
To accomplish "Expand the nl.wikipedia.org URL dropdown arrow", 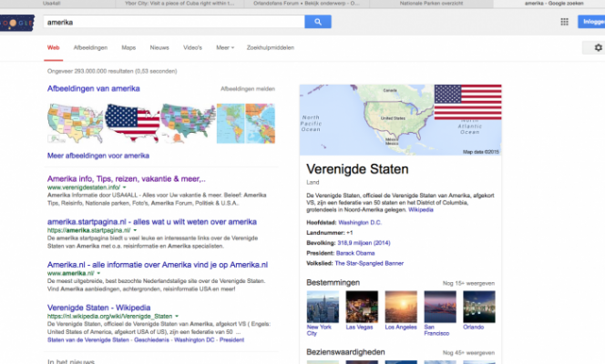I will tap(177, 317).
